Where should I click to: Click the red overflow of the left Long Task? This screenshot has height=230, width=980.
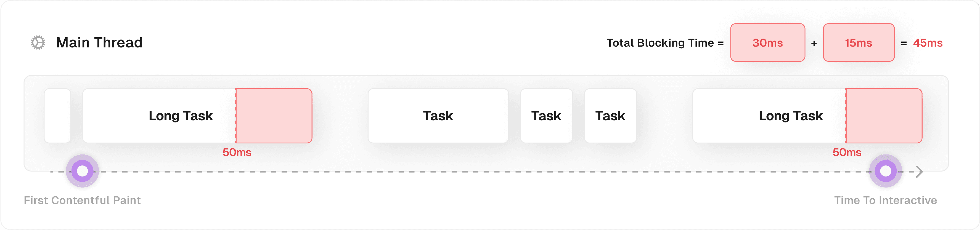coord(274,116)
